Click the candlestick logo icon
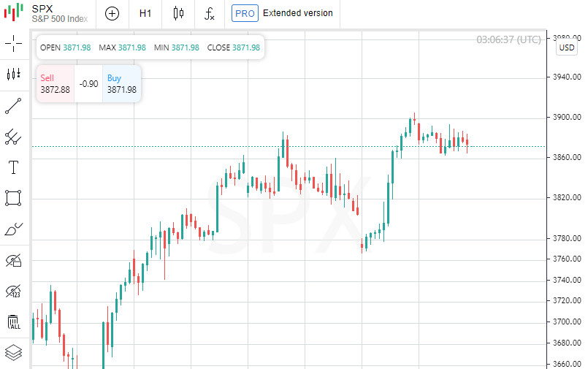 14,12
